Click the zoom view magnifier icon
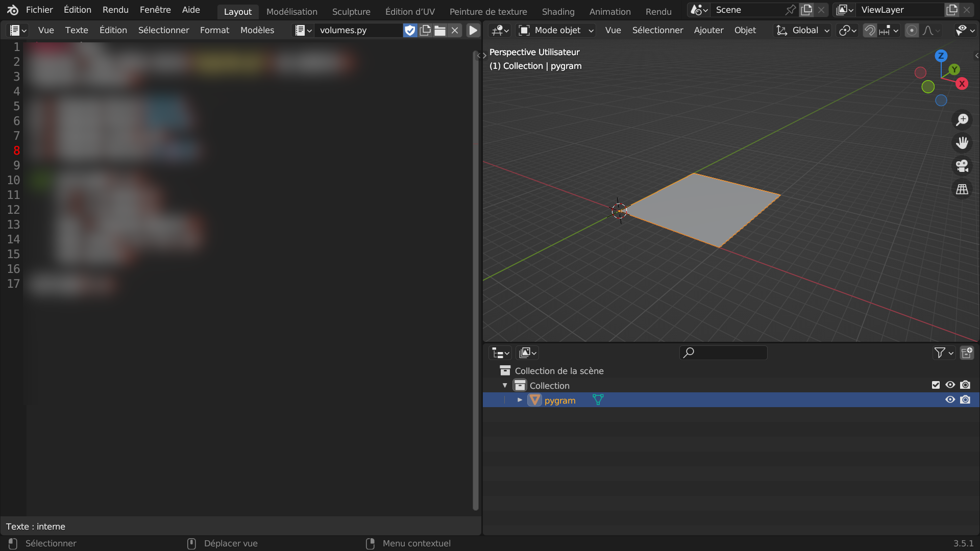This screenshot has height=551, width=980. [x=962, y=120]
